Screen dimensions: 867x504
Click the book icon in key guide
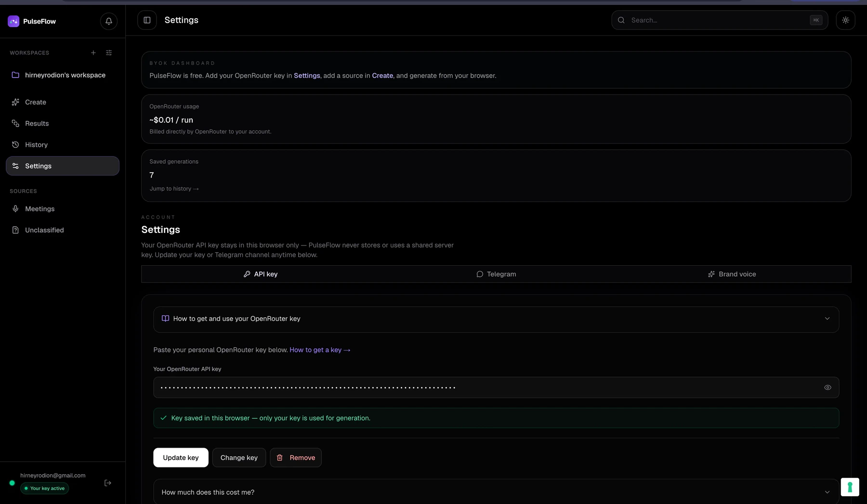pyautogui.click(x=165, y=319)
